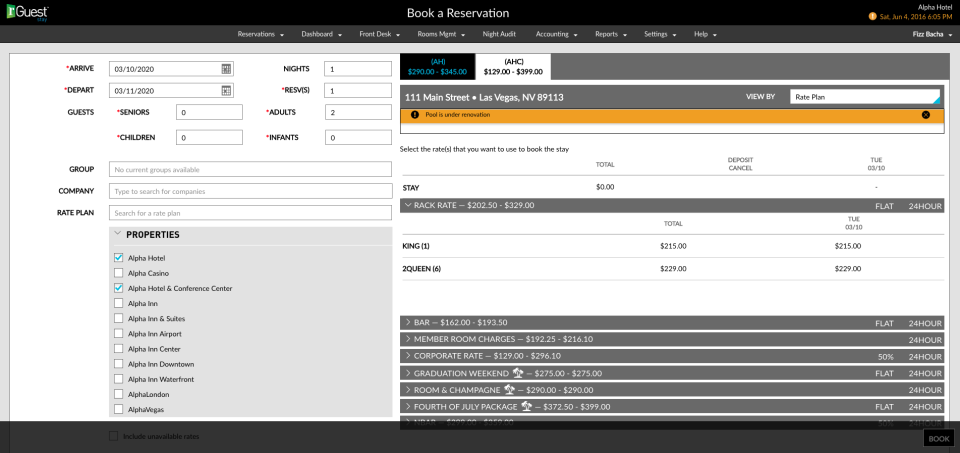Open the Reports menu
The height and width of the screenshot is (453, 960).
click(611, 34)
